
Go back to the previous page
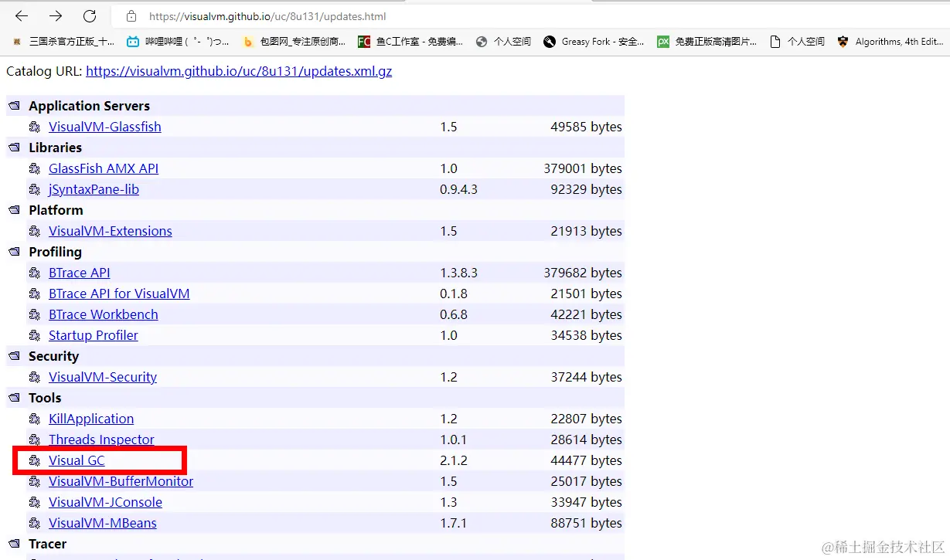[22, 16]
